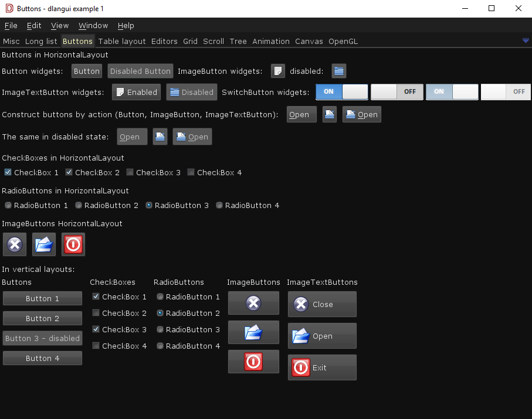The image size is (532, 419).
Task: Uncheck CheckBox 2 in the horizontal layout
Action: point(69,172)
